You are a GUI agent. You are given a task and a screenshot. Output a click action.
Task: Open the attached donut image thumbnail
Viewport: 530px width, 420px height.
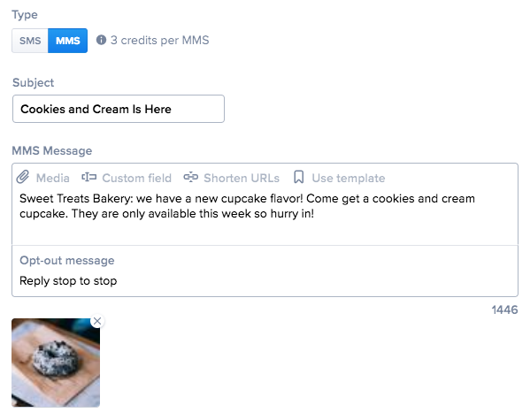56,363
